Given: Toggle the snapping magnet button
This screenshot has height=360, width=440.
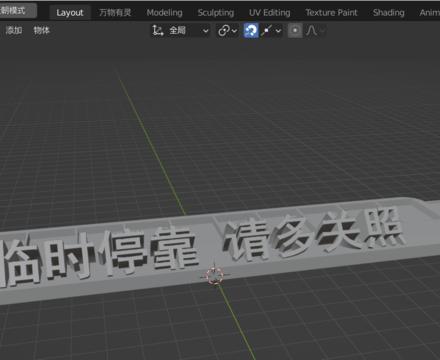Looking at the screenshot, I should tap(251, 31).
